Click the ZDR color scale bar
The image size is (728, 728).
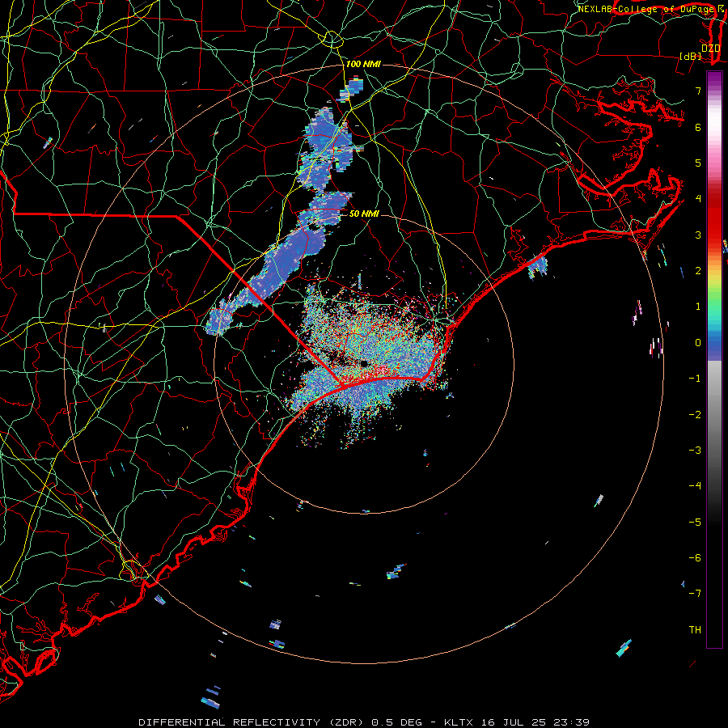(x=714, y=359)
